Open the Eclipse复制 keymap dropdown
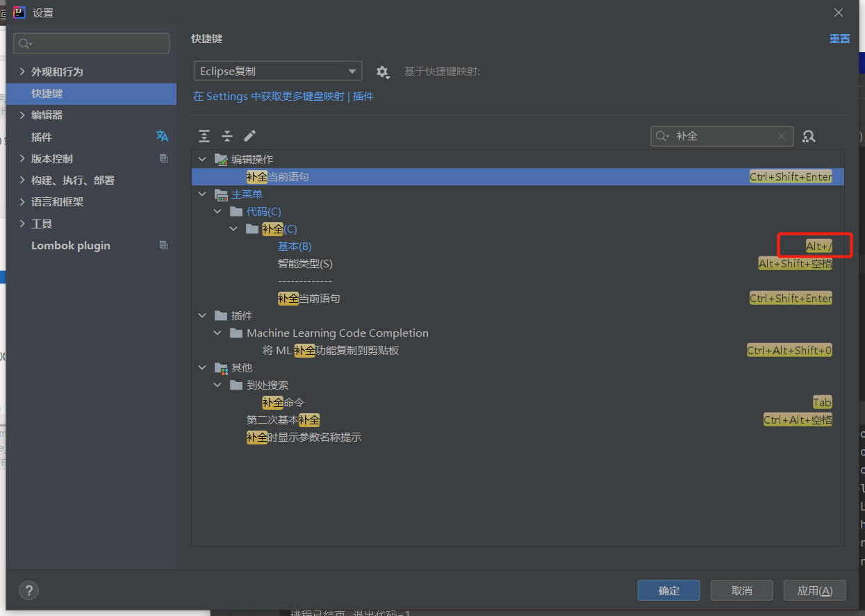This screenshot has height=616, width=865. [x=278, y=71]
